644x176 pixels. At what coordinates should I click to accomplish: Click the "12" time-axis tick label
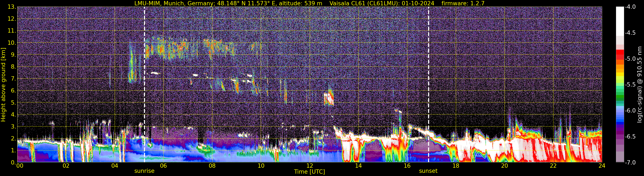(310, 166)
